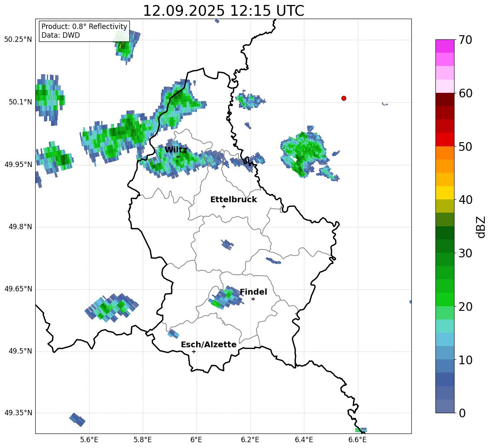Click the dBZ colorbar label
Image resolution: width=491 pixels, height=448 pixels.
pyautogui.click(x=481, y=227)
